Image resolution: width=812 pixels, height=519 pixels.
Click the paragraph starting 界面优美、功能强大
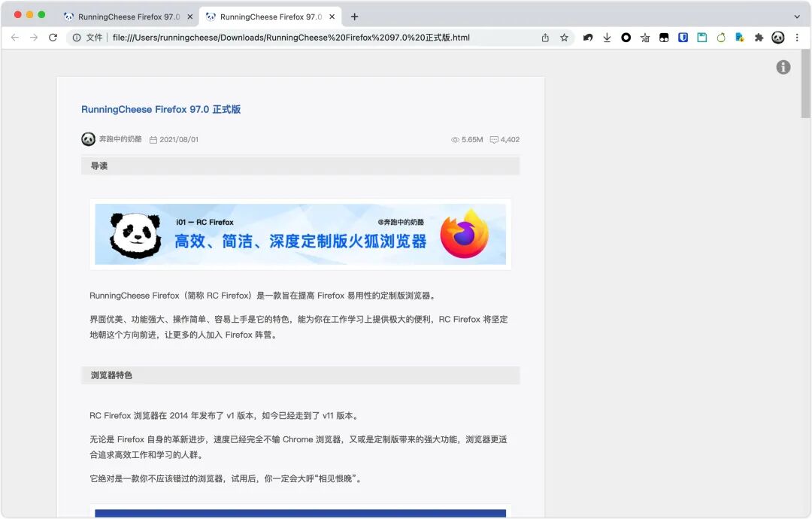298,327
